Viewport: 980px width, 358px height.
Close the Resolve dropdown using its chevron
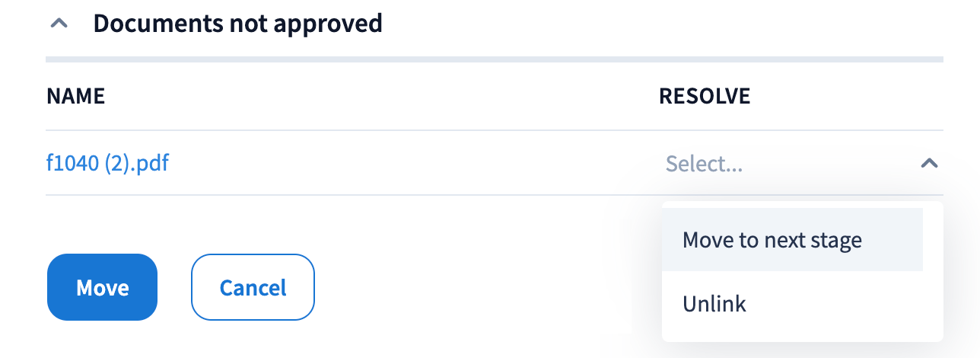pyautogui.click(x=929, y=163)
